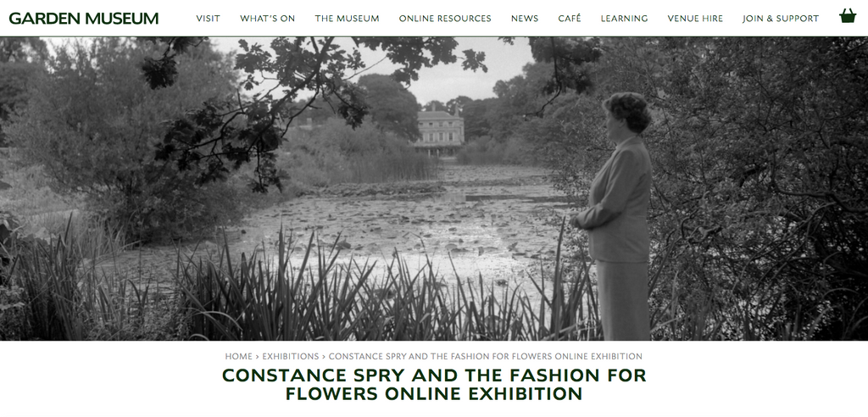This screenshot has height=417, width=868.
Task: Click the distant house in the banner photo
Action: [x=440, y=133]
